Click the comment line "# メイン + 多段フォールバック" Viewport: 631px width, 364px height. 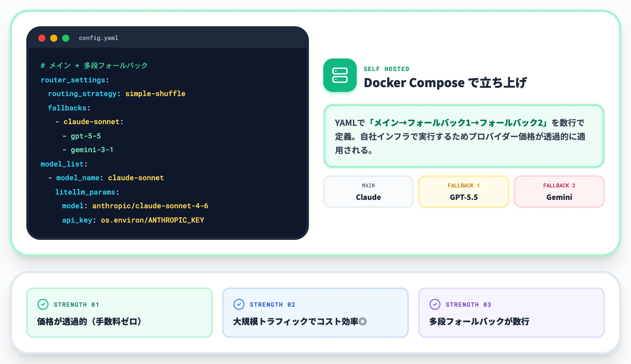(x=94, y=65)
